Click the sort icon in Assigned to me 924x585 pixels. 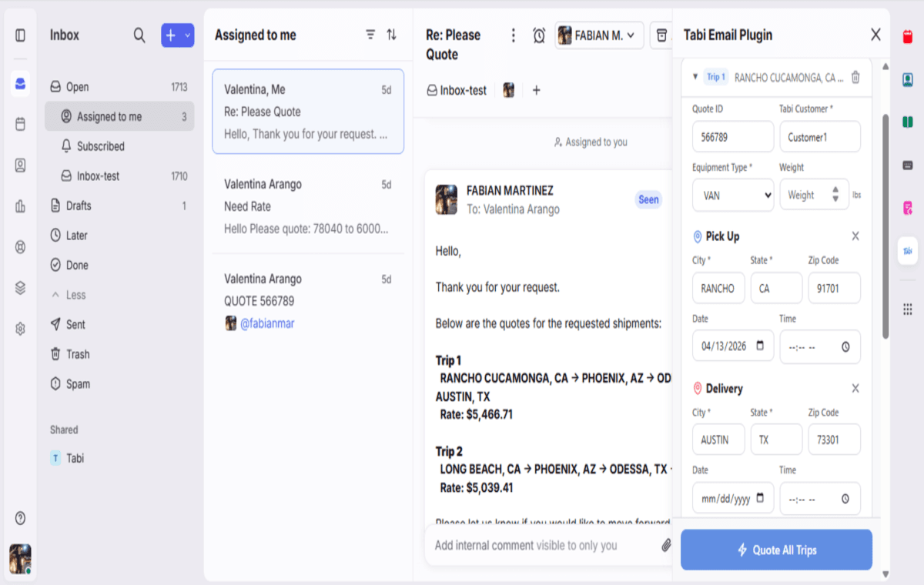[391, 34]
